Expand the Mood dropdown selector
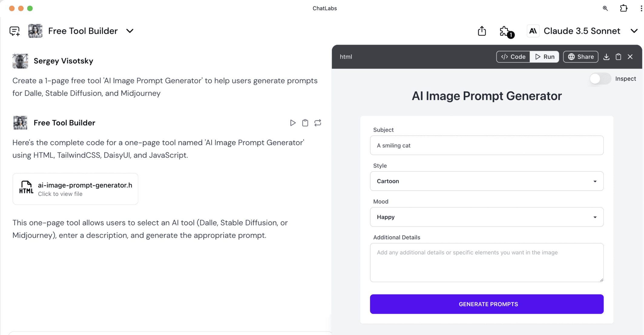644x335 pixels. 487,217
